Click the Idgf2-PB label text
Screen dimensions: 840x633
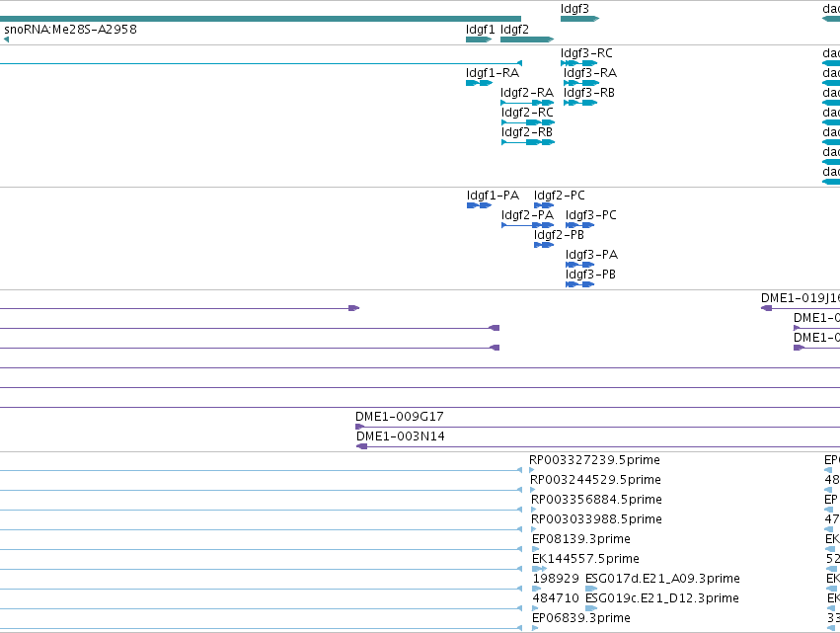(559, 235)
